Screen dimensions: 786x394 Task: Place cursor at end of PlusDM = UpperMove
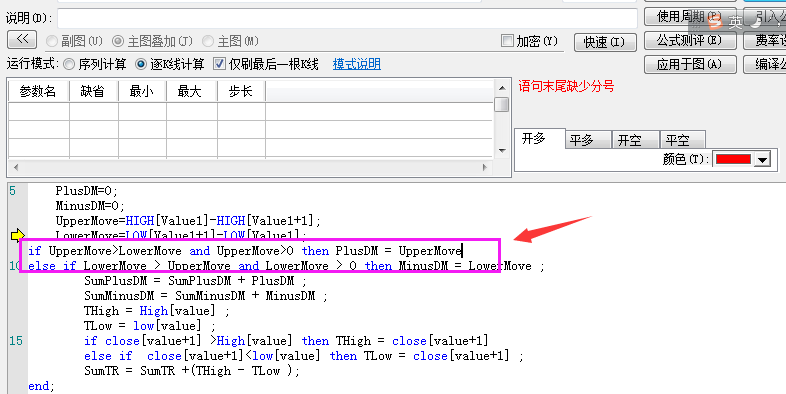[x=462, y=250]
